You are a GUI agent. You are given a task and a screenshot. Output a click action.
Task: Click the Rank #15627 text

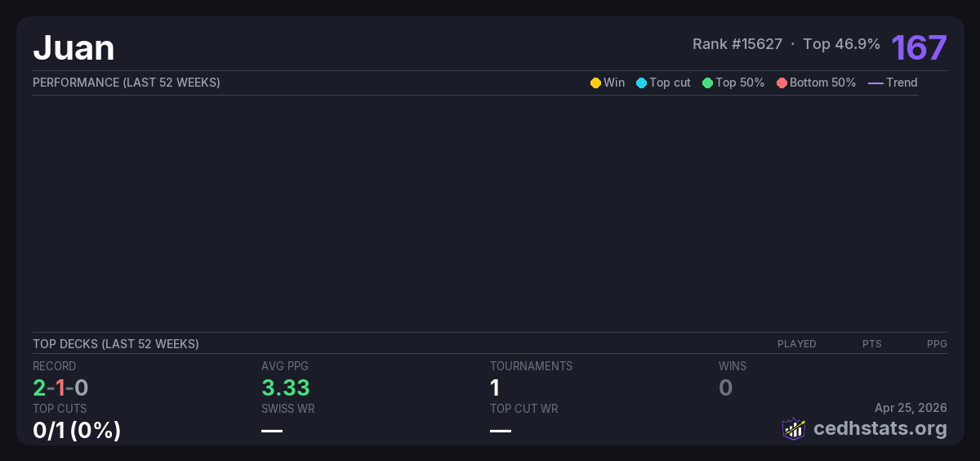737,44
